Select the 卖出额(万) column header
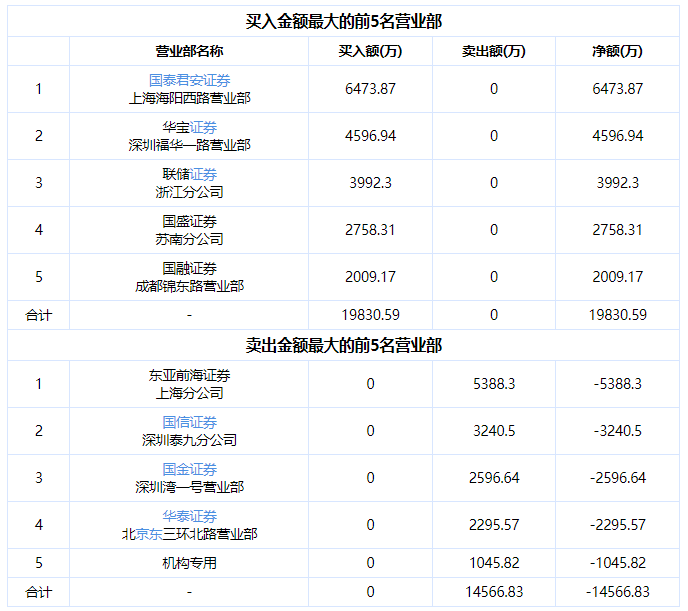Screen dimensions: 688x611 click(494, 51)
